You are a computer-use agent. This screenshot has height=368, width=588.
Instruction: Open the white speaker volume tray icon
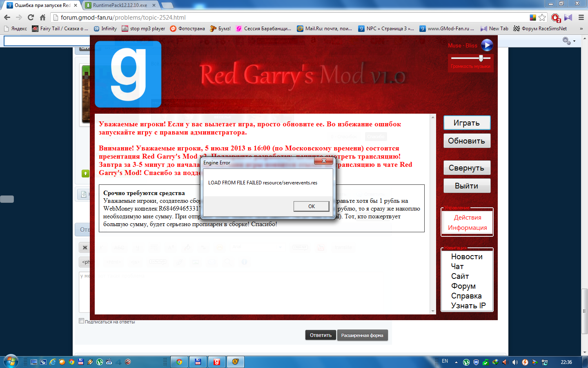[515, 362]
